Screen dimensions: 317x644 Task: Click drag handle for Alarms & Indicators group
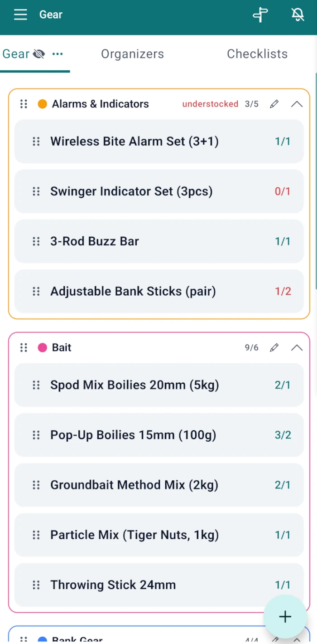click(x=24, y=104)
